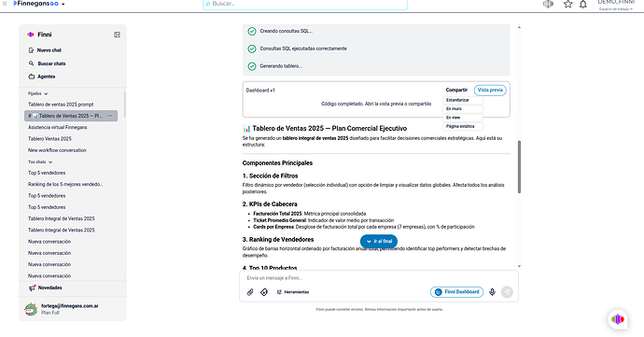
Task: Open Ranking de los 5 mejores vendedo chat
Action: [65, 184]
